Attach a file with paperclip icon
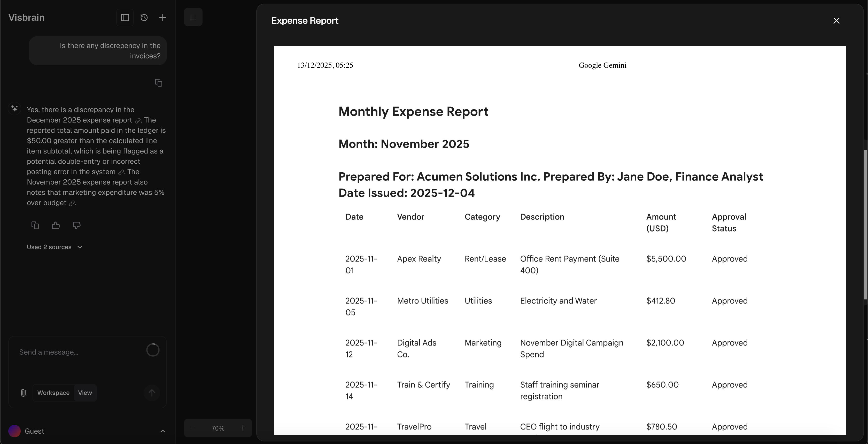Viewport: 868px width, 444px height. [x=23, y=393]
